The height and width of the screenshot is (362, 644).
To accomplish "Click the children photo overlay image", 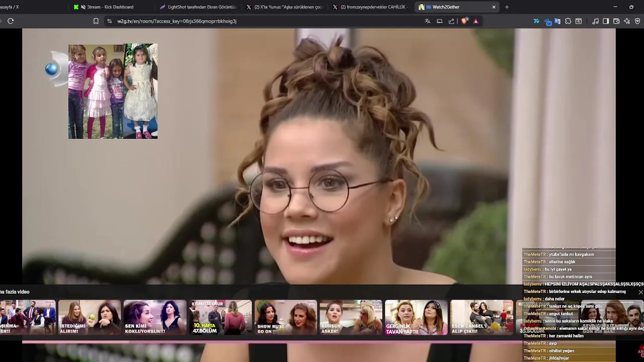I will coord(113,91).
